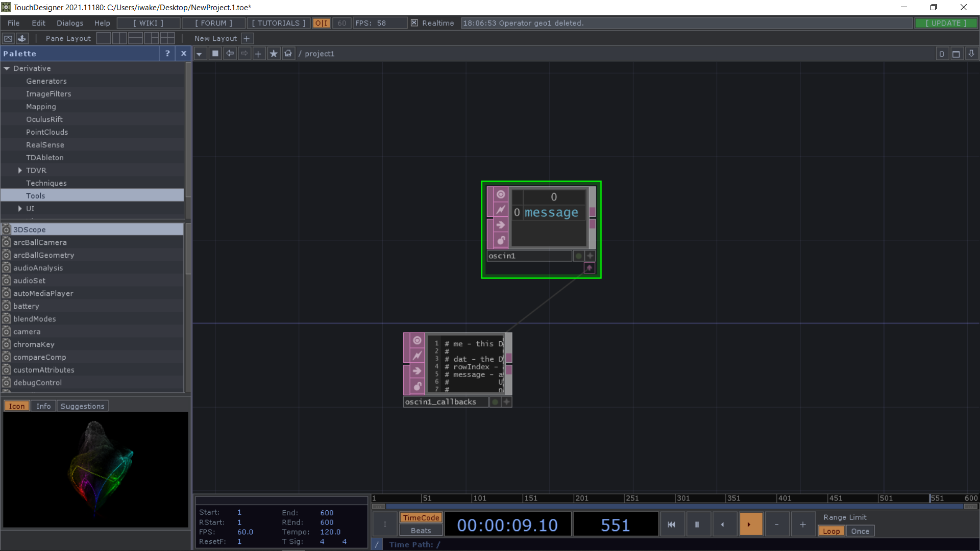Collapse the Derivative section in the Palette
This screenshot has height=551, width=980.
(7, 68)
